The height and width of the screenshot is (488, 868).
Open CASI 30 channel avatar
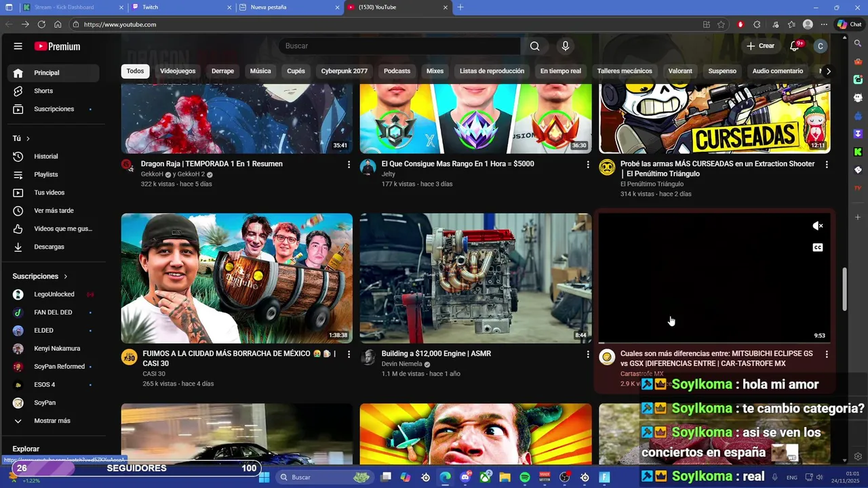click(130, 357)
